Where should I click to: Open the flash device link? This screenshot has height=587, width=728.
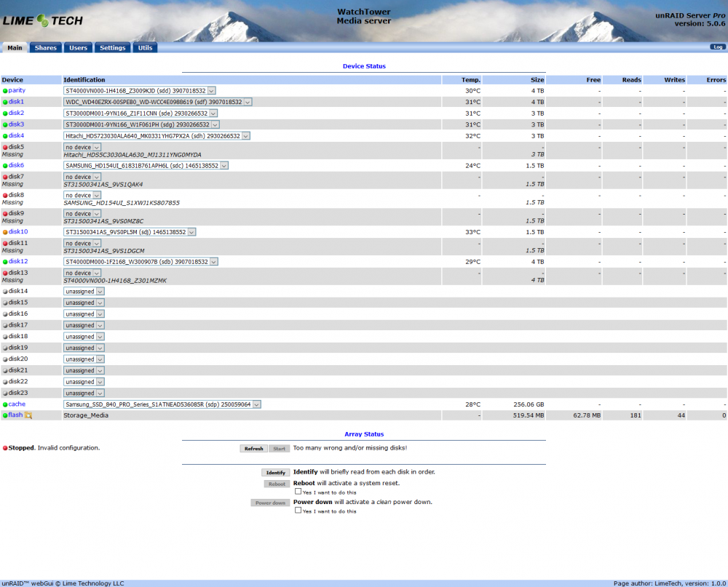(x=15, y=415)
